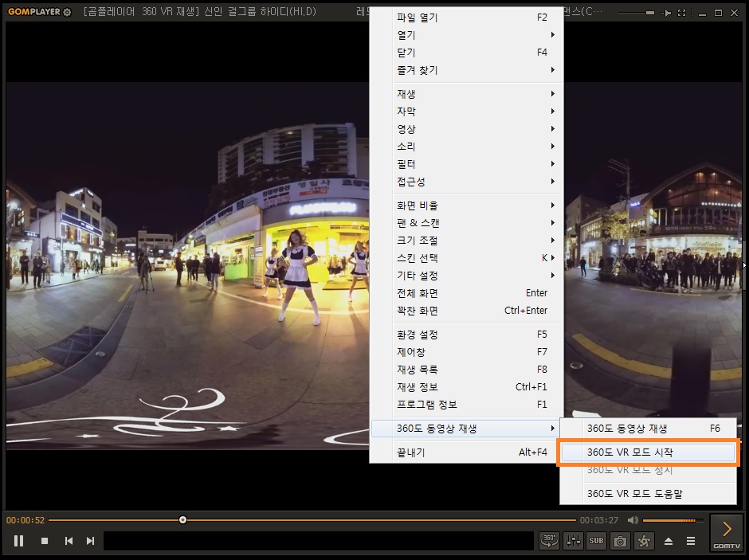
Task: Click the GOM aperture logo icon
Action: [644, 540]
